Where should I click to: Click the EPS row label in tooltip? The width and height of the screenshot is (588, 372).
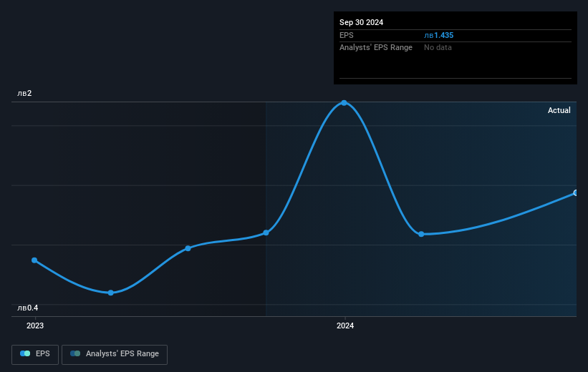coord(347,35)
